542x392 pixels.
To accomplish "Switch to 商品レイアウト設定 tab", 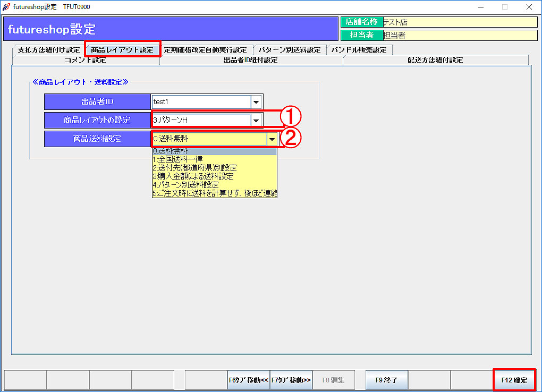I will click(122, 50).
